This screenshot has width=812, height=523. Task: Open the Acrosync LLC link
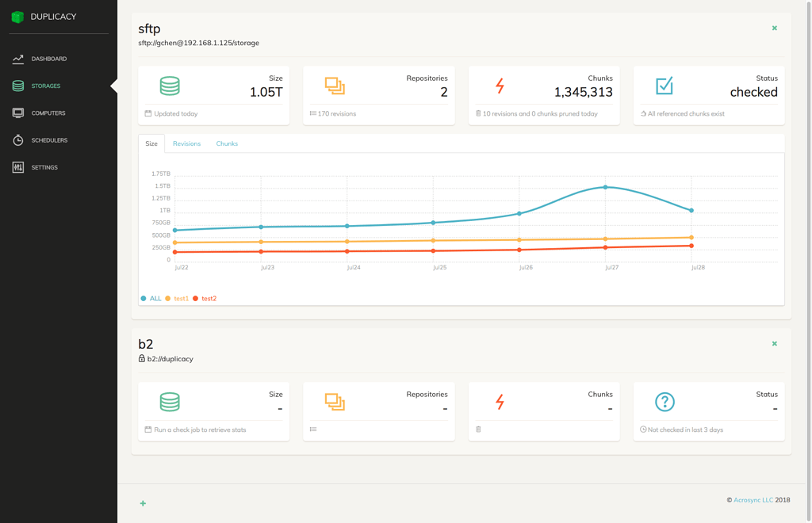tap(753, 500)
